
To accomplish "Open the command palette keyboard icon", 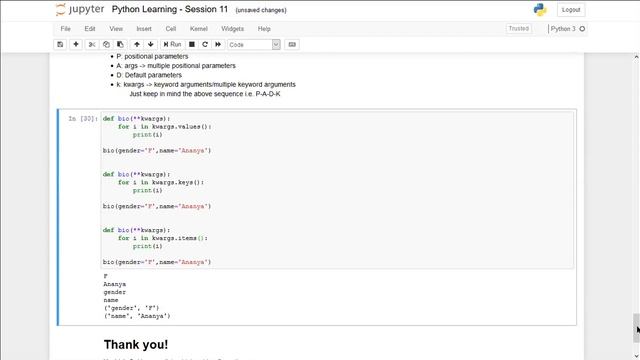I will pyautogui.click(x=292, y=44).
